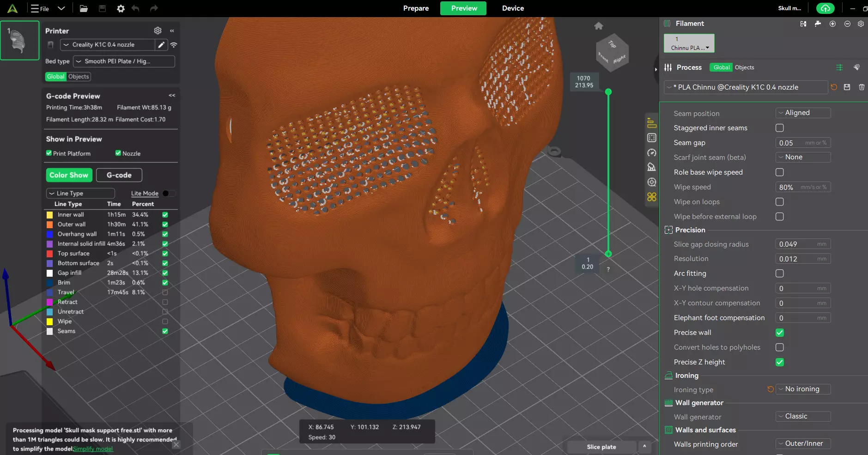Enable Lite Mode toggle

pyautogui.click(x=169, y=193)
